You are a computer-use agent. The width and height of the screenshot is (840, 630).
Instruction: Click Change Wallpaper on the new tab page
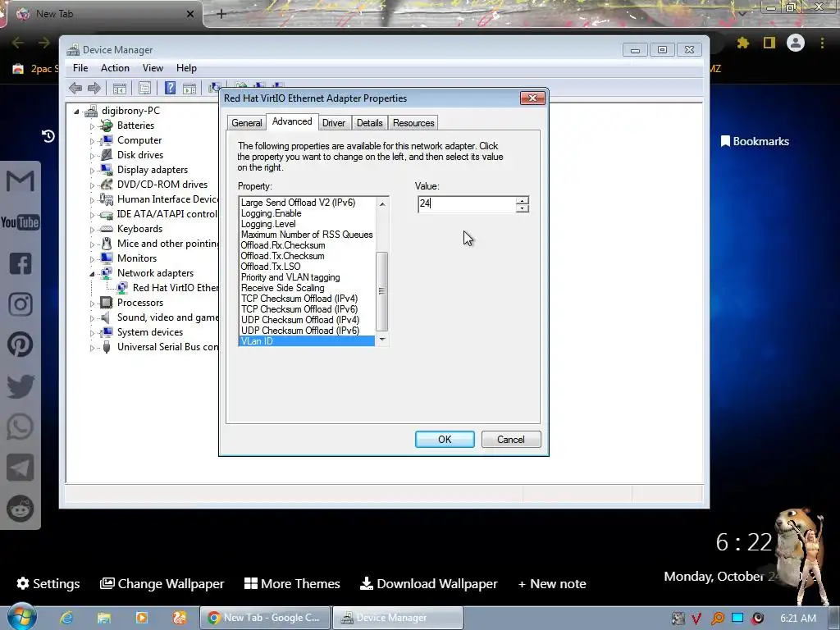click(x=162, y=583)
